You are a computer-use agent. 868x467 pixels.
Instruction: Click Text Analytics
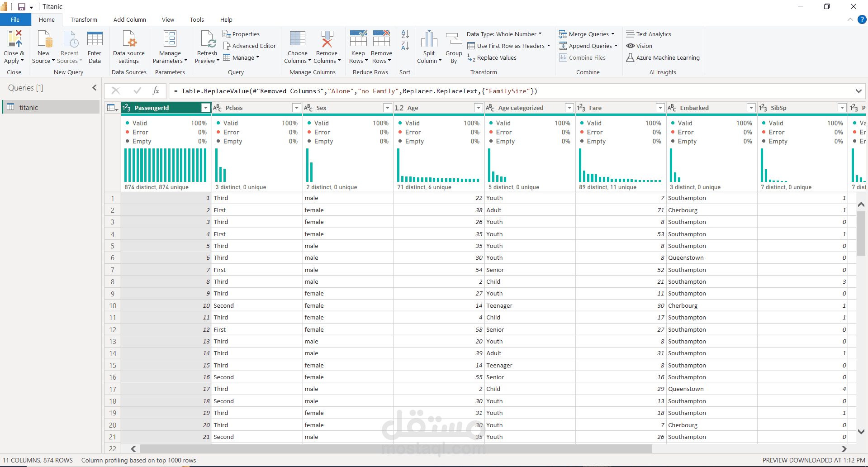point(649,34)
